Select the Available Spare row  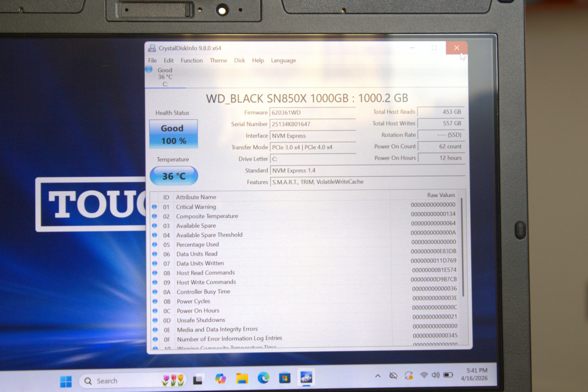(304, 225)
